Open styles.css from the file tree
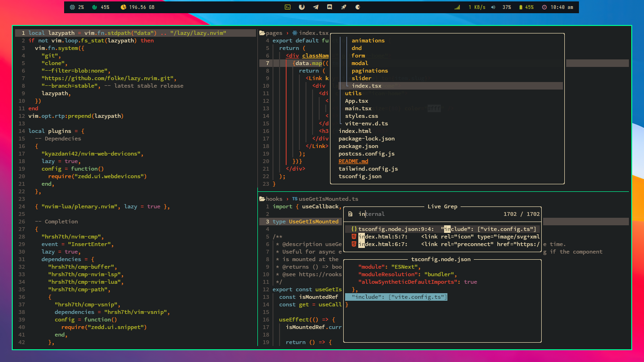644x362 pixels. click(x=362, y=116)
